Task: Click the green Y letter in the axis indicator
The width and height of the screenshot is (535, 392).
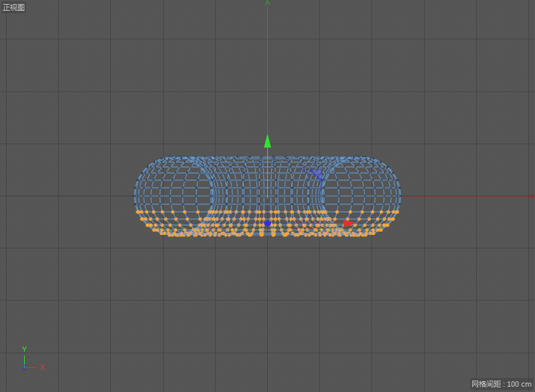Action: coord(24,349)
